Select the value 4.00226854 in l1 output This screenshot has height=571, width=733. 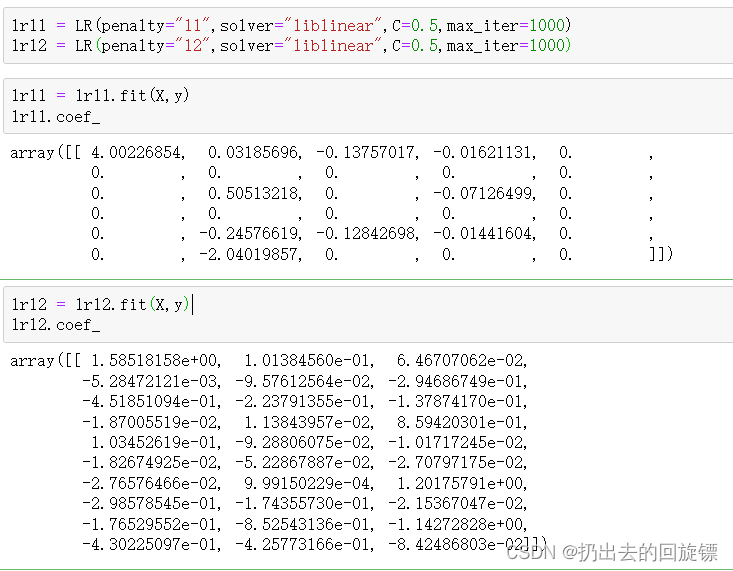tap(136, 152)
